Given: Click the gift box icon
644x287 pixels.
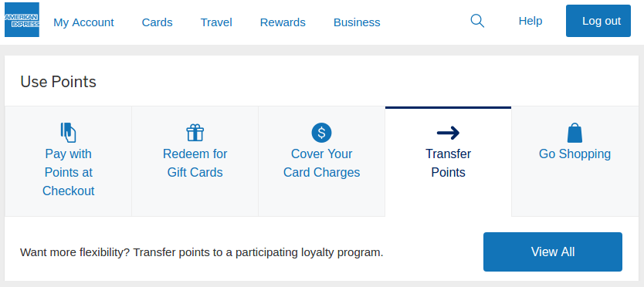Looking at the screenshot, I should tap(195, 133).
